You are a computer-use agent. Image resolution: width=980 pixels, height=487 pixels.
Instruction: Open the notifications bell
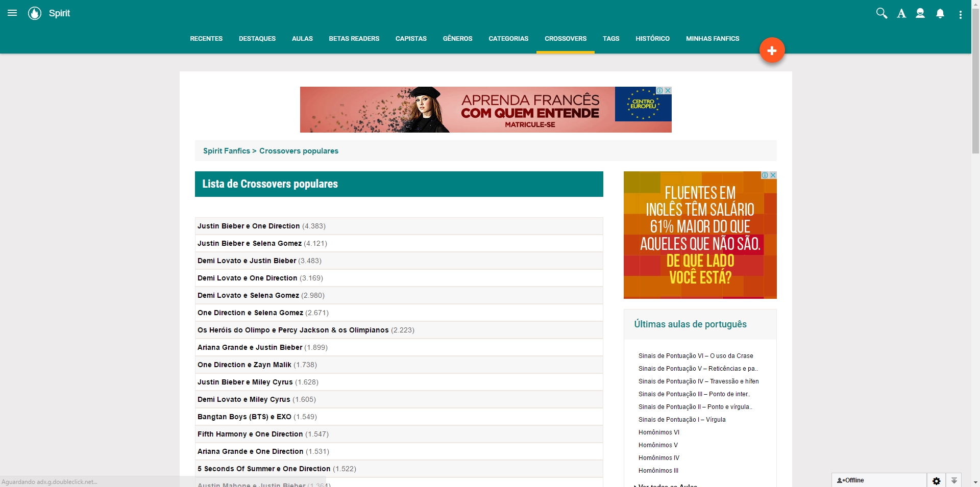pos(940,14)
